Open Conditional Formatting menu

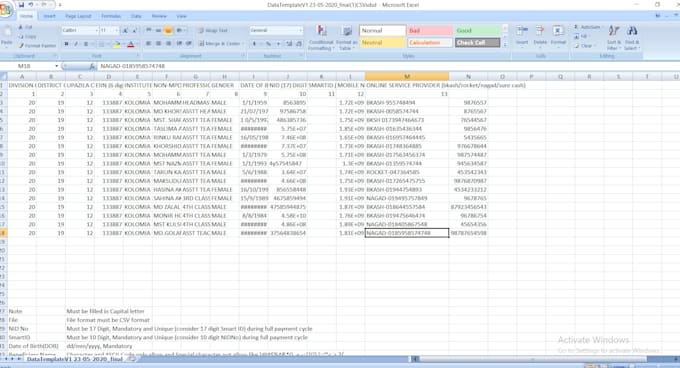click(321, 37)
